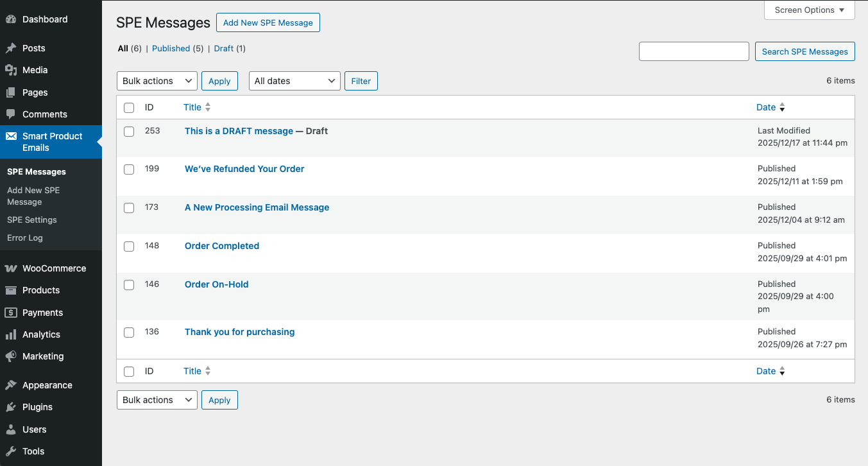Click the Analytics bar chart icon

(11, 334)
